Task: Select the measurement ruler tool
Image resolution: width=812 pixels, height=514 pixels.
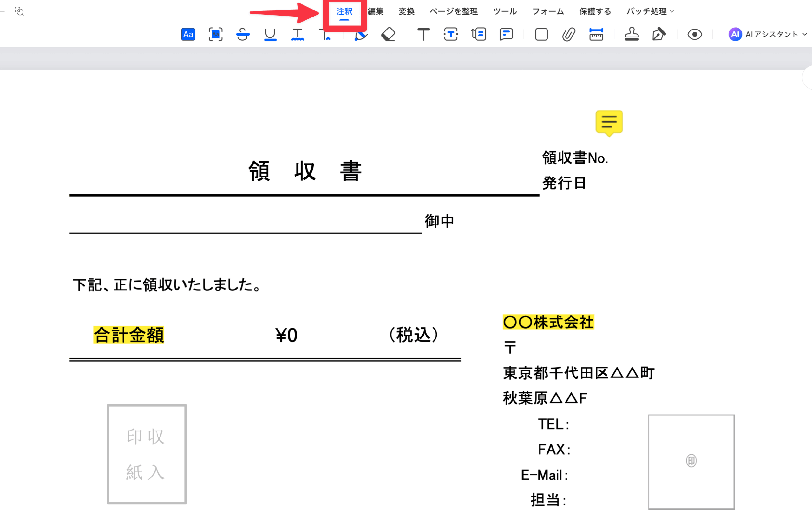Action: pyautogui.click(x=596, y=34)
